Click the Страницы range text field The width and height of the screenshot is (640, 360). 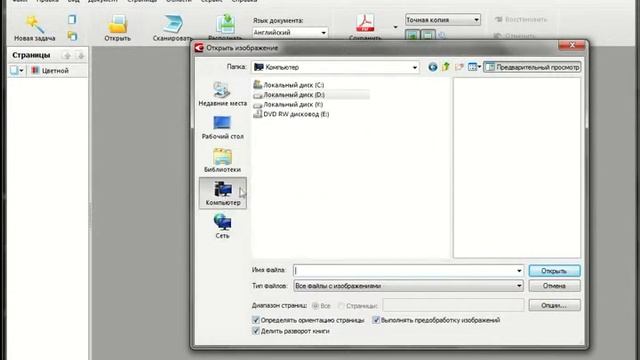(453, 305)
